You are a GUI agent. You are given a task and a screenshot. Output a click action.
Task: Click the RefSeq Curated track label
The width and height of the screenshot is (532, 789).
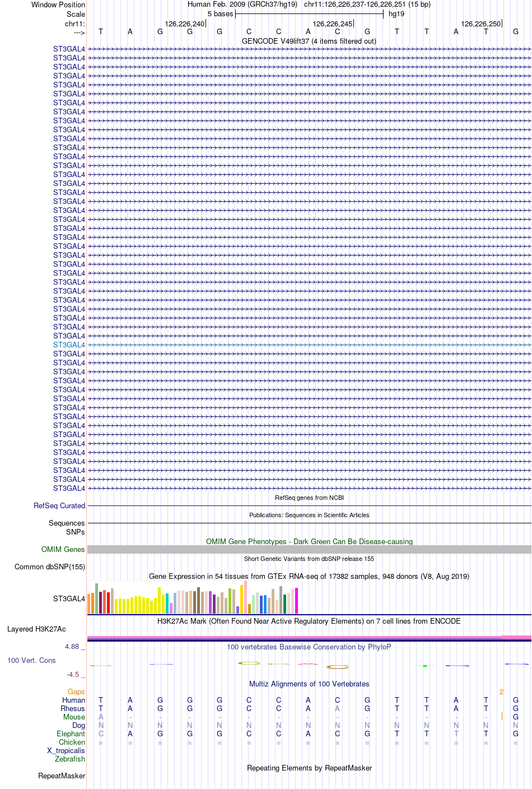click(x=59, y=505)
